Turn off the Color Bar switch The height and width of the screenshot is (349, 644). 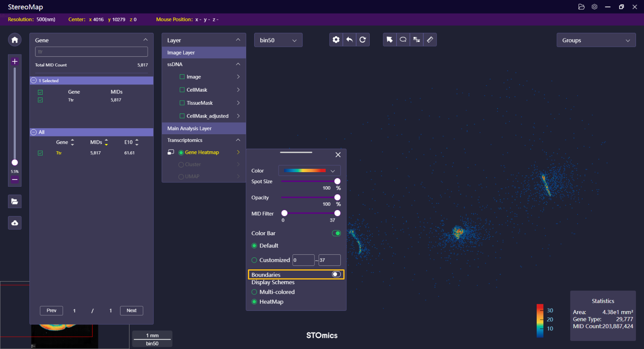pyautogui.click(x=336, y=233)
